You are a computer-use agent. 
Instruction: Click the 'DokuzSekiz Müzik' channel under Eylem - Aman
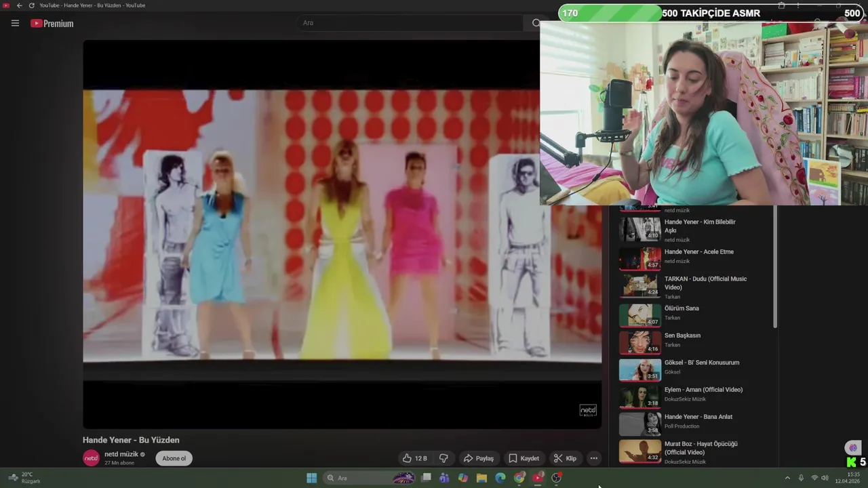coord(685,399)
